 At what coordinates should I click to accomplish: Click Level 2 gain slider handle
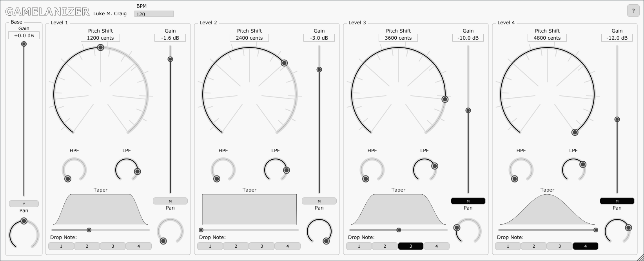tap(319, 69)
